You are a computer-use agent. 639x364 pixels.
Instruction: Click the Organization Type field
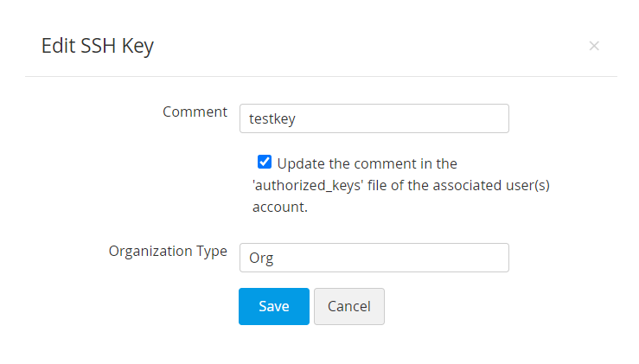374,258
